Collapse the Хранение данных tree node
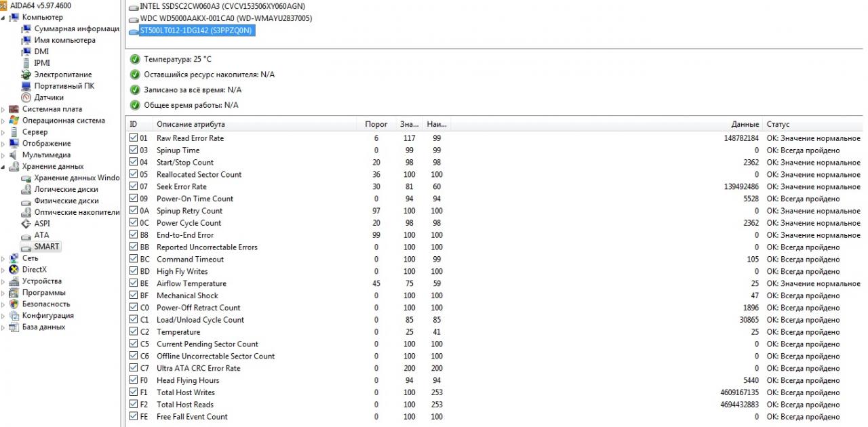868x427 pixels. (3, 167)
